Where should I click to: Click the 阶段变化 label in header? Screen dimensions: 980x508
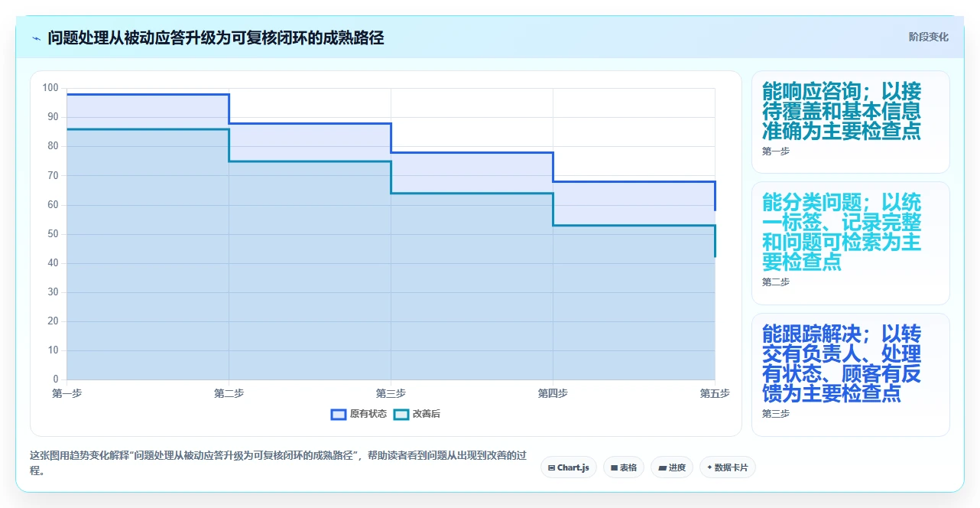tap(928, 37)
